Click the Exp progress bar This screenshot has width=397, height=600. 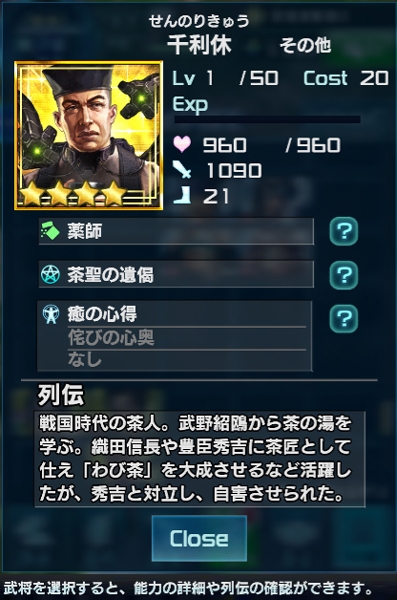(268, 120)
